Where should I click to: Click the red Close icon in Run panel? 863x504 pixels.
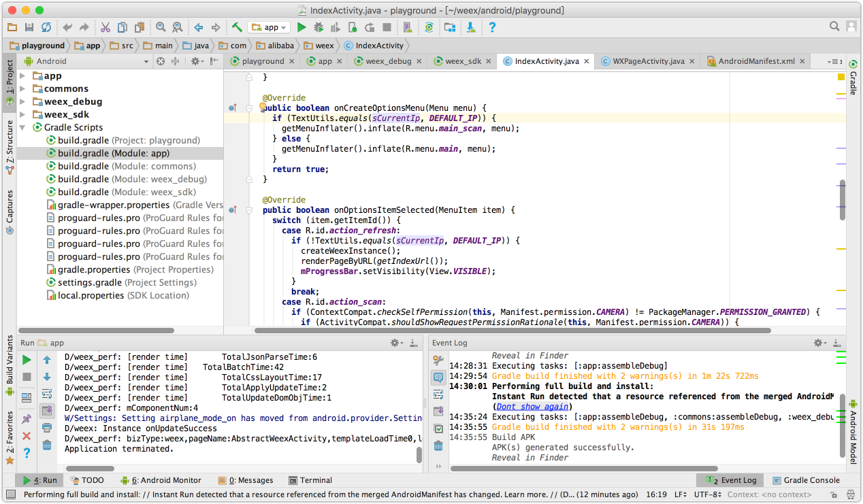[27, 436]
